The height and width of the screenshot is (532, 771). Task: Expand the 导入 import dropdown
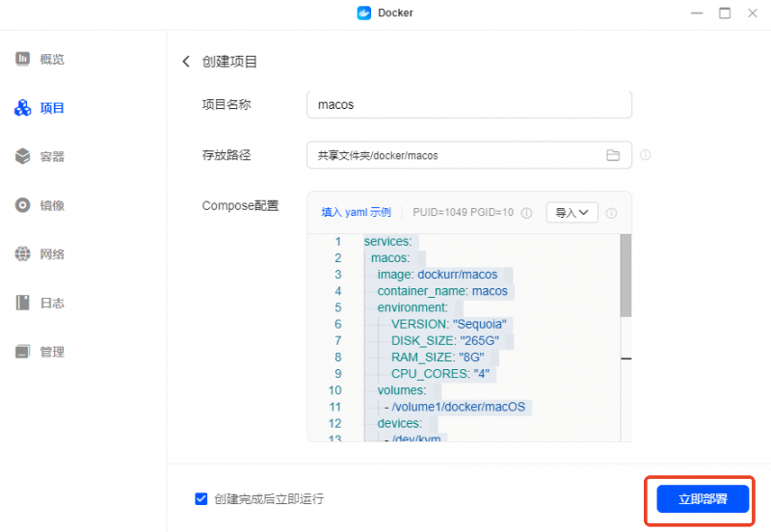[x=572, y=212]
